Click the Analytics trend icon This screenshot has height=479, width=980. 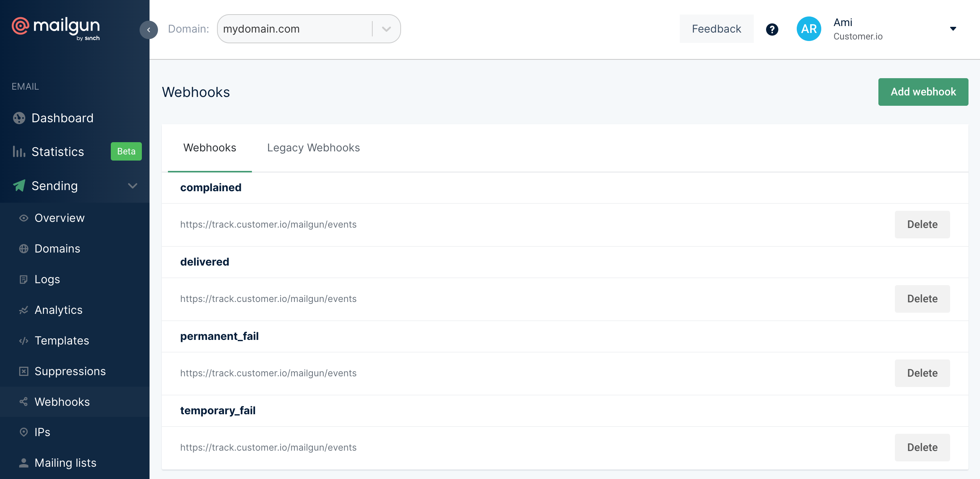click(x=24, y=310)
